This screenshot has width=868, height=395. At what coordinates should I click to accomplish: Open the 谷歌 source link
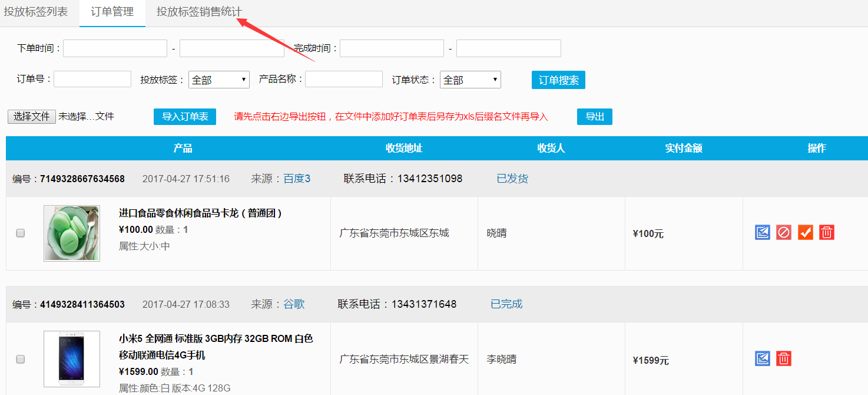[294, 304]
